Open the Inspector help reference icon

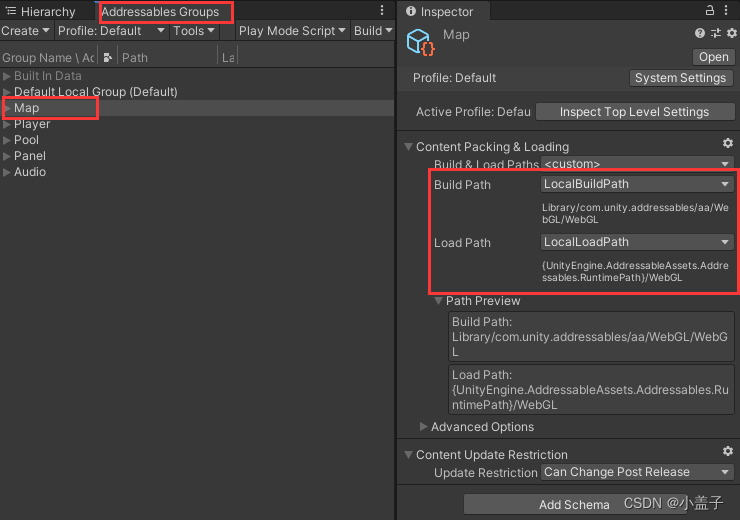[x=700, y=33]
